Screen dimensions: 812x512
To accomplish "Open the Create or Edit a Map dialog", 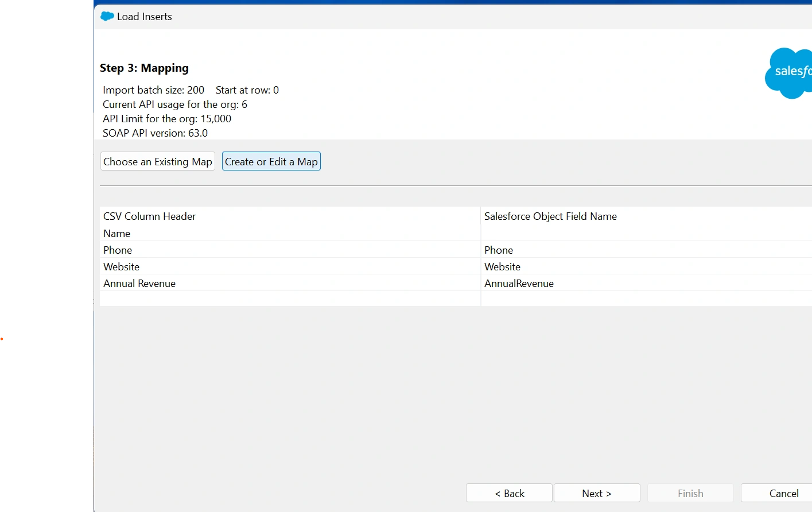I will click(271, 161).
